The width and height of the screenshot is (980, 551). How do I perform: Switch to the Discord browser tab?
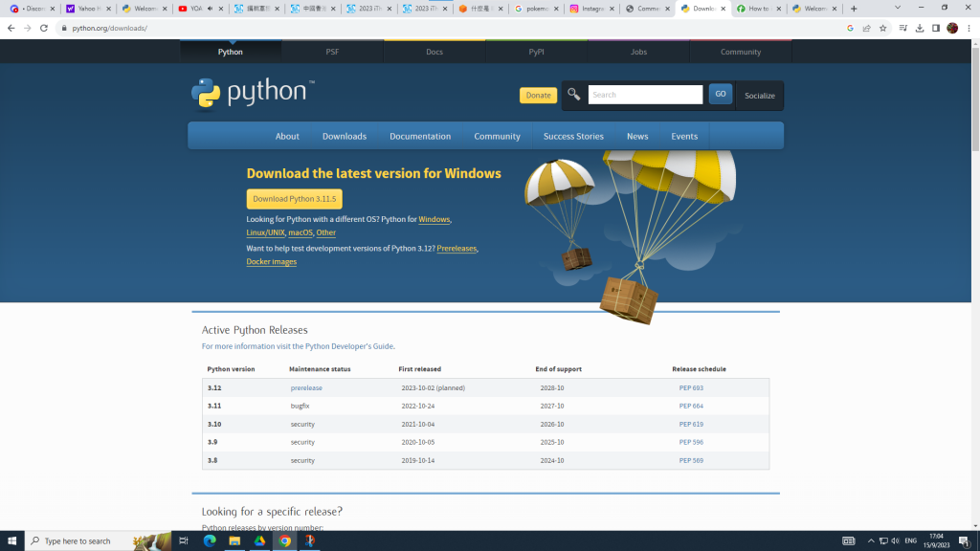32,9
